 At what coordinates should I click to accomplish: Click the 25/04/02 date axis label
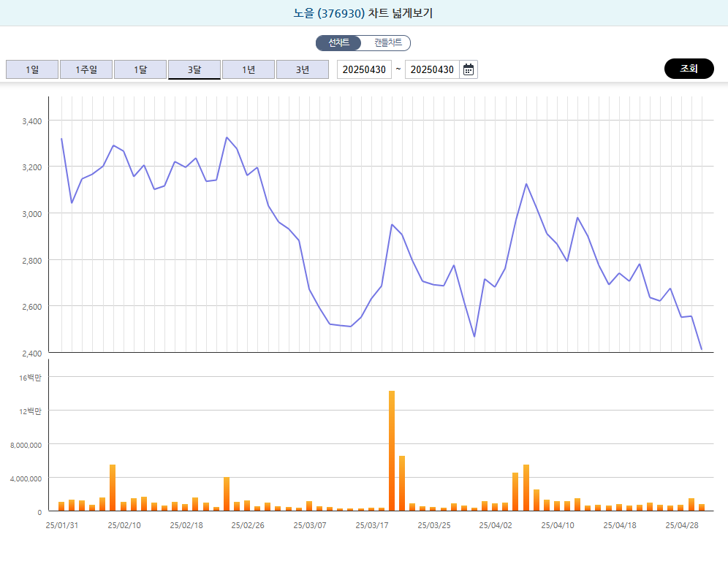coord(496,525)
